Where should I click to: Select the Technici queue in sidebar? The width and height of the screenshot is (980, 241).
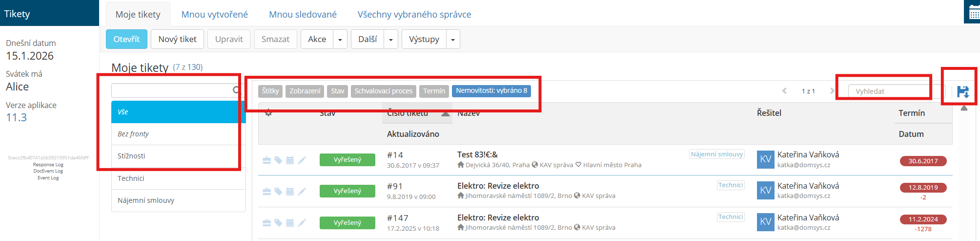(178, 178)
